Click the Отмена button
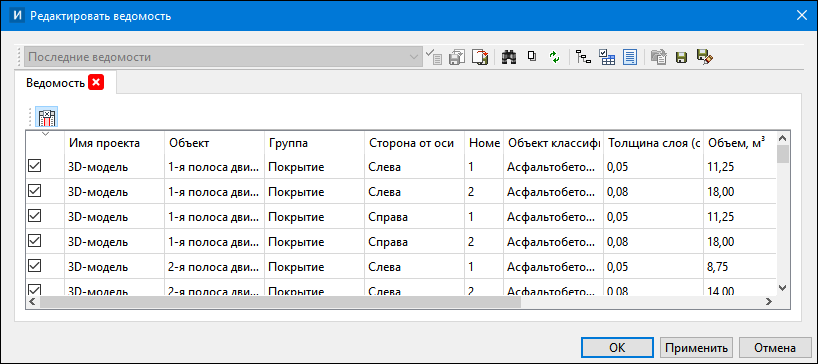818x364 pixels. pos(775,348)
